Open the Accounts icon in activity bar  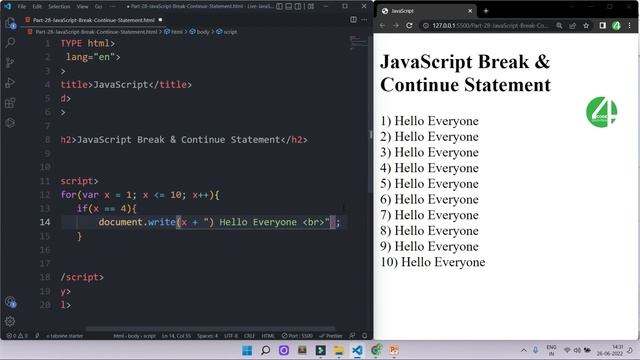(10, 302)
